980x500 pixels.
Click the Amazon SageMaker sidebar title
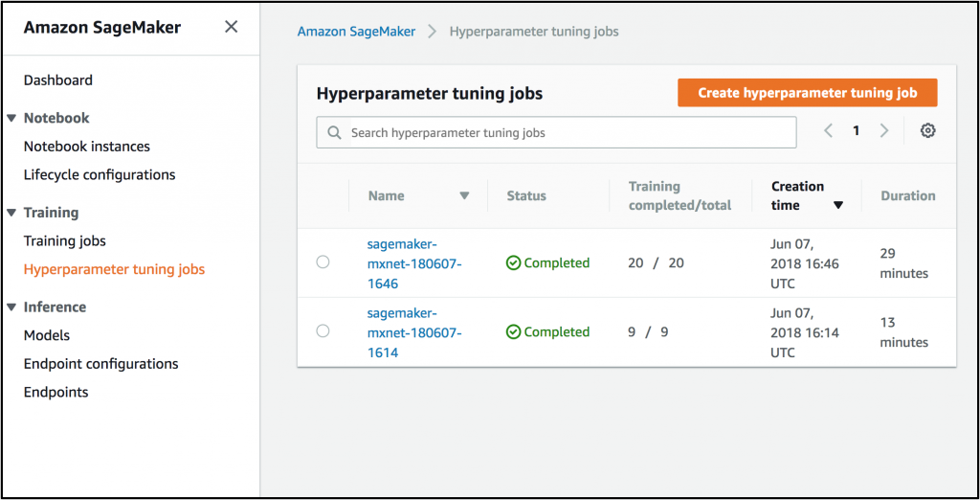[x=102, y=28]
